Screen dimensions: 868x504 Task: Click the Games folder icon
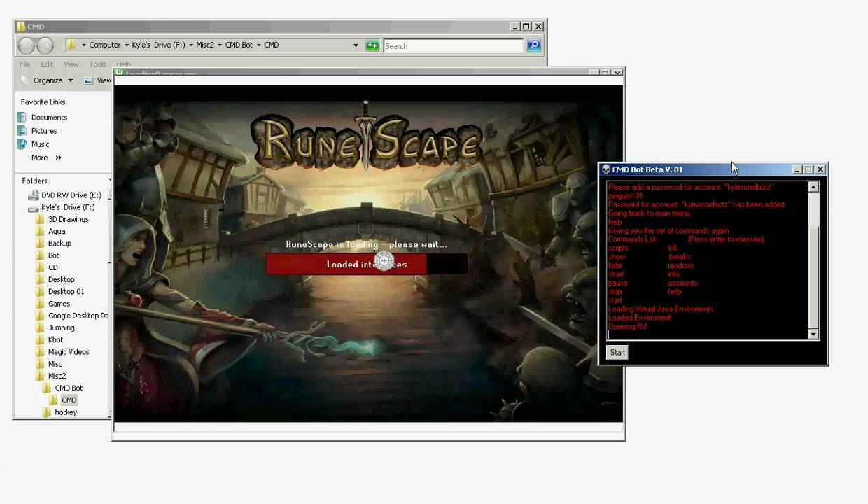click(40, 304)
